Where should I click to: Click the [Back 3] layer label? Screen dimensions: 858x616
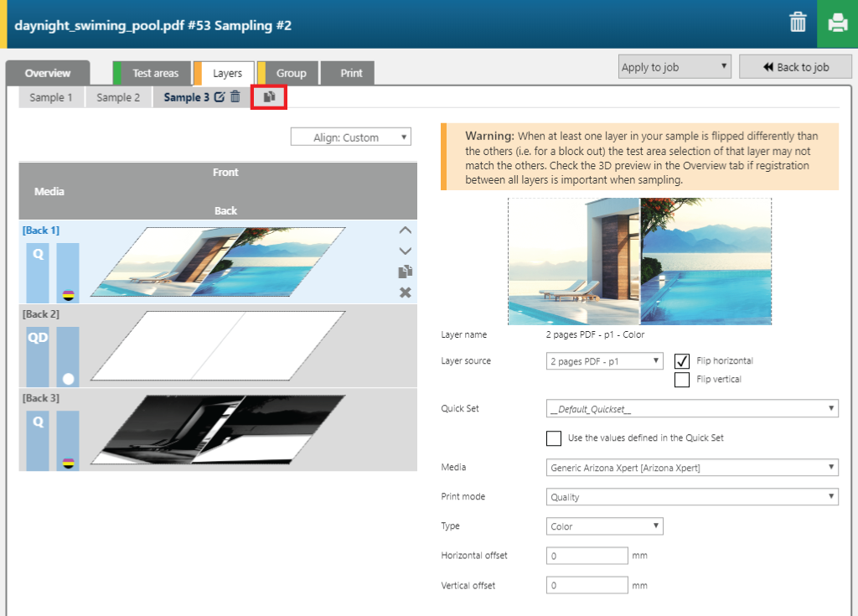[41, 398]
